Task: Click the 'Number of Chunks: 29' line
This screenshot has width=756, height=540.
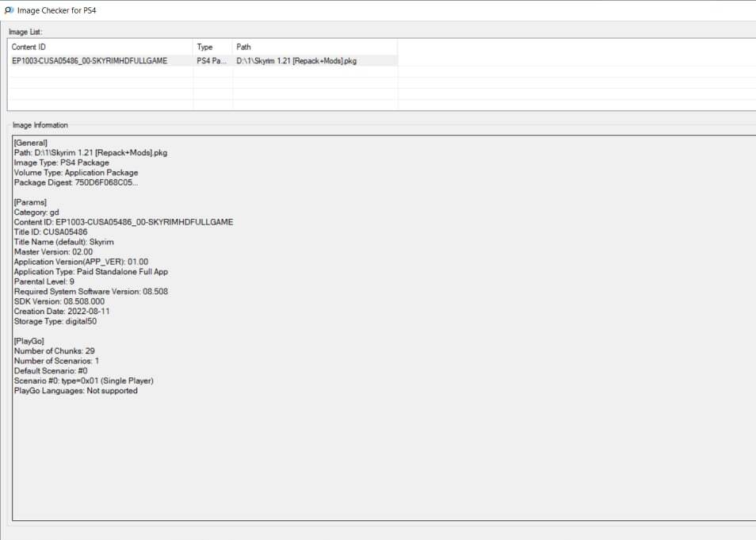Action: click(x=54, y=350)
